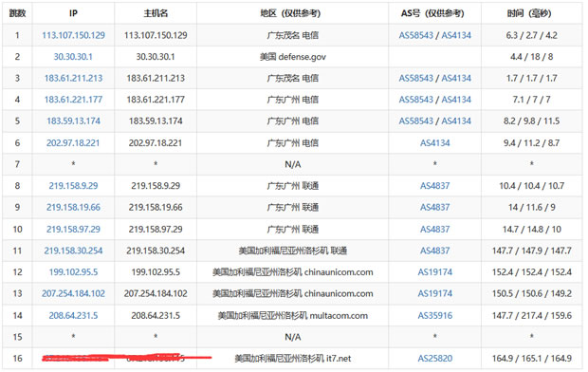This screenshot has width=588, height=372.
Task: Click AS4134 link in hop 6 row
Action: [x=435, y=143]
